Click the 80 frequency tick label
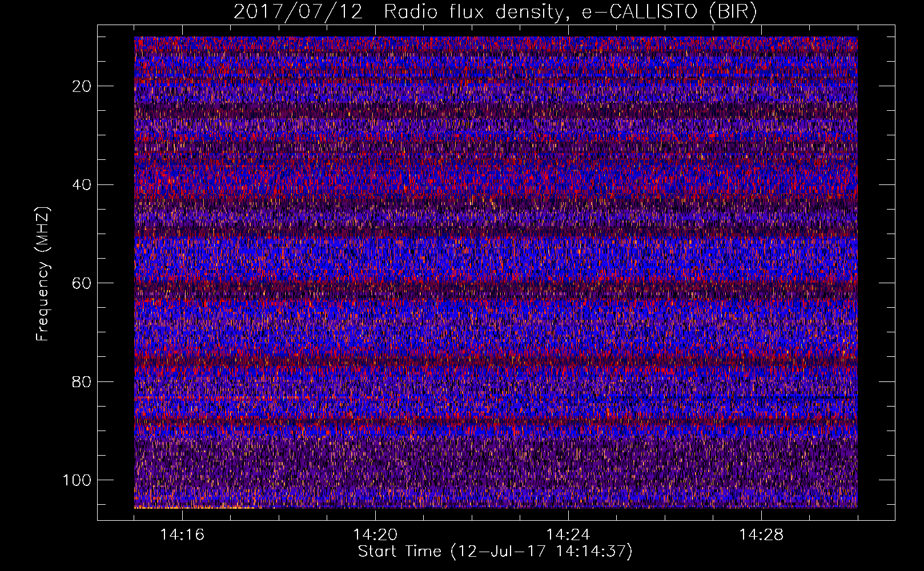This screenshot has width=924, height=571. pyautogui.click(x=82, y=381)
